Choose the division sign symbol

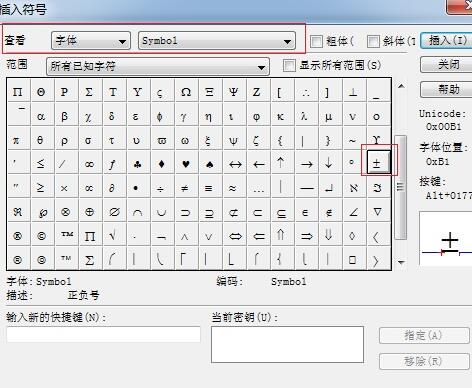point(161,188)
